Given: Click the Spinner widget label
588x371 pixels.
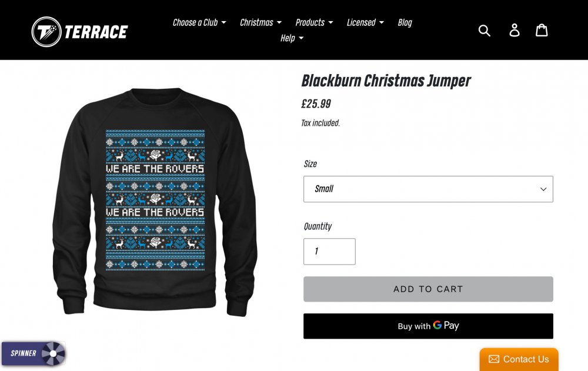Looking at the screenshot, I should pyautogui.click(x=24, y=353).
